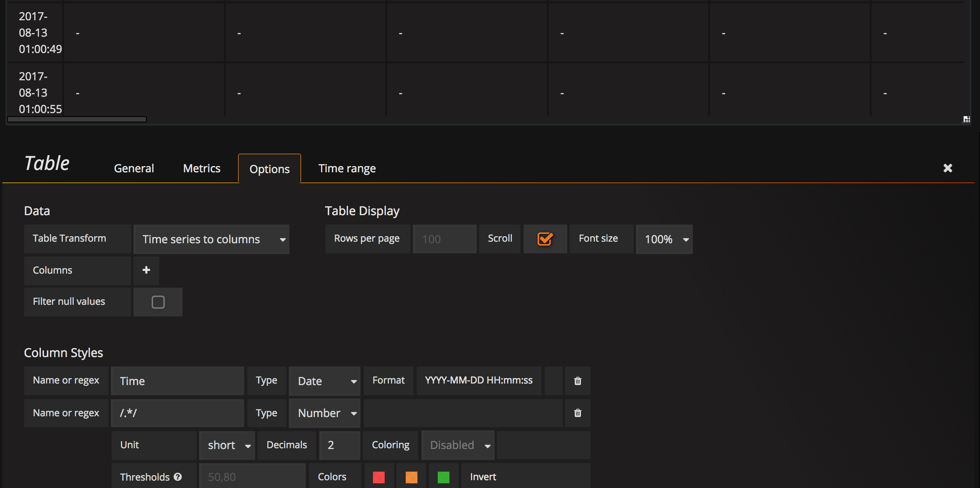Click the export icon below the table
Viewport: 980px width, 488px height.
pyautogui.click(x=966, y=119)
